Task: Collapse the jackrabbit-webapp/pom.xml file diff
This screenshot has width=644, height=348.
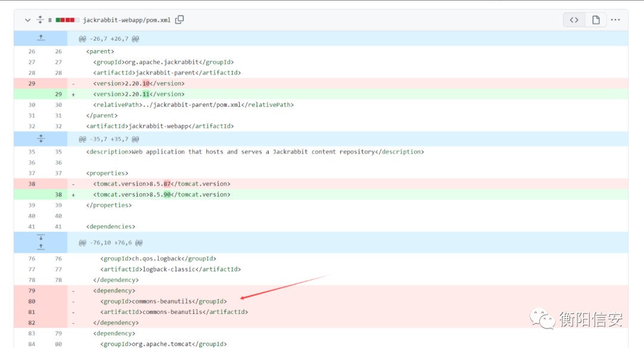Action: click(x=27, y=20)
